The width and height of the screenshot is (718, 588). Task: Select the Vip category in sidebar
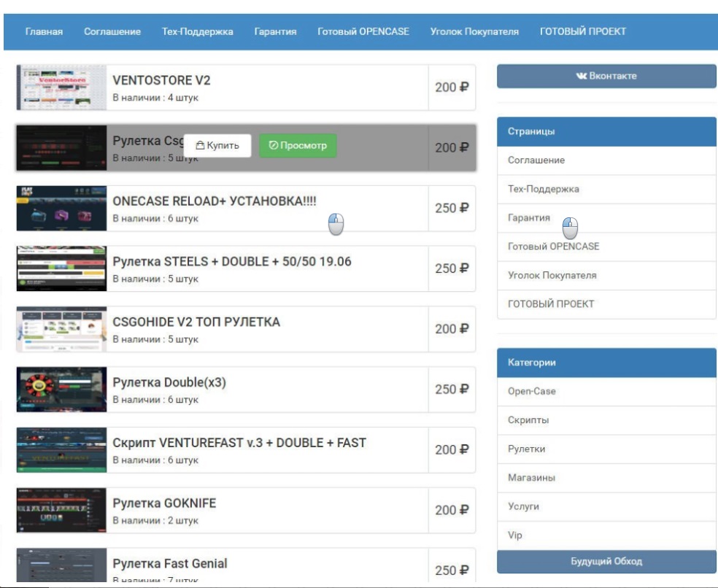pos(515,535)
